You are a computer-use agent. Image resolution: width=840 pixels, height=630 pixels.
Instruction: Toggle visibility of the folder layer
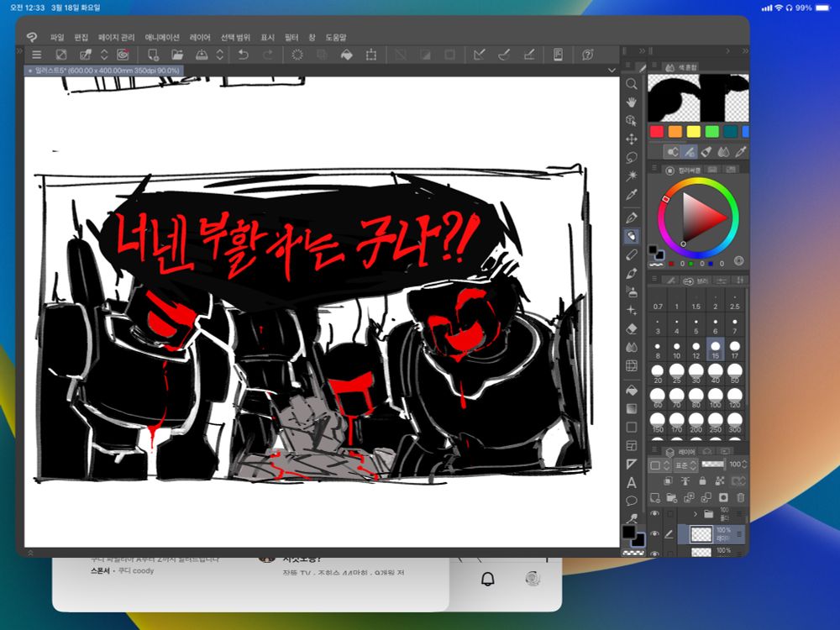click(x=654, y=514)
